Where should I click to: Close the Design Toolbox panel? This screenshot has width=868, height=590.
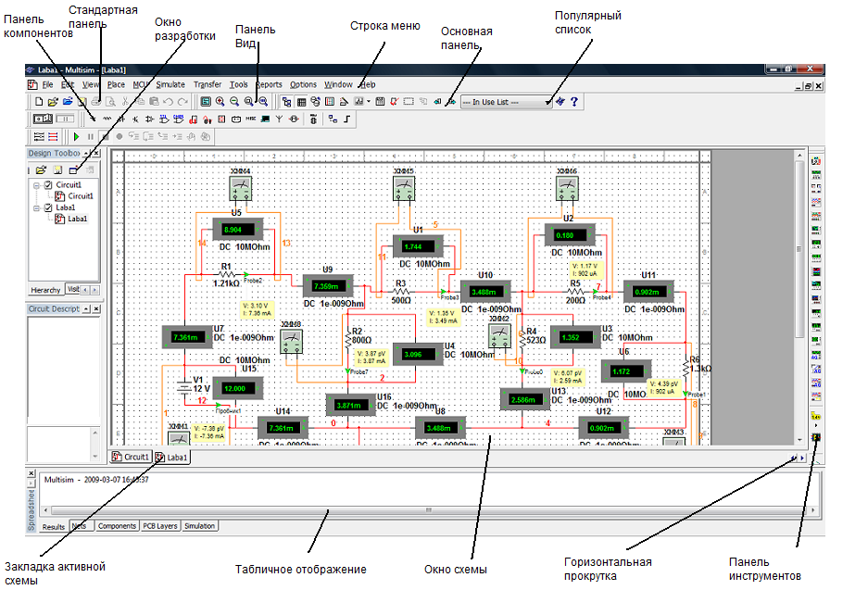tap(96, 154)
